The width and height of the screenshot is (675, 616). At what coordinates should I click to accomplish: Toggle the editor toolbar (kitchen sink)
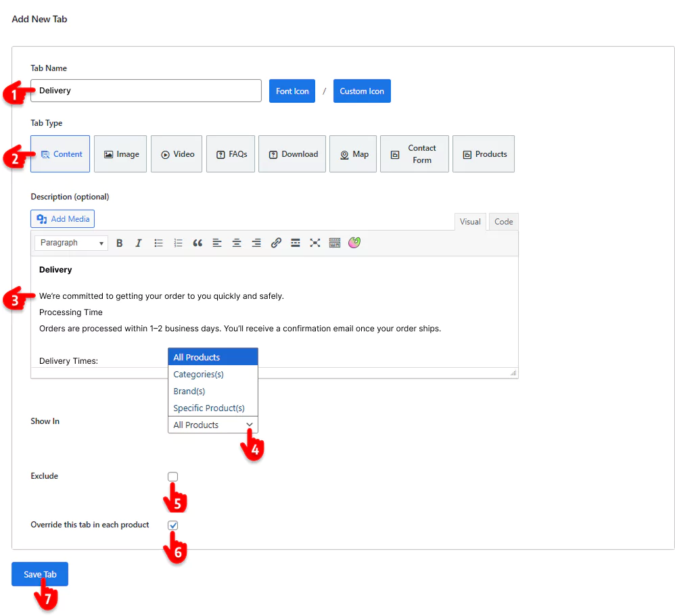coord(335,243)
